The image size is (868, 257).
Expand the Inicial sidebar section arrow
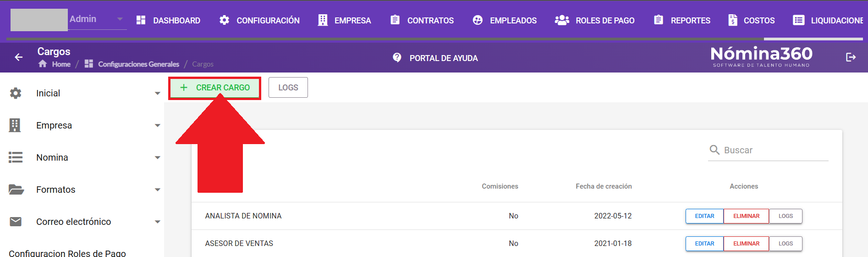pos(158,93)
